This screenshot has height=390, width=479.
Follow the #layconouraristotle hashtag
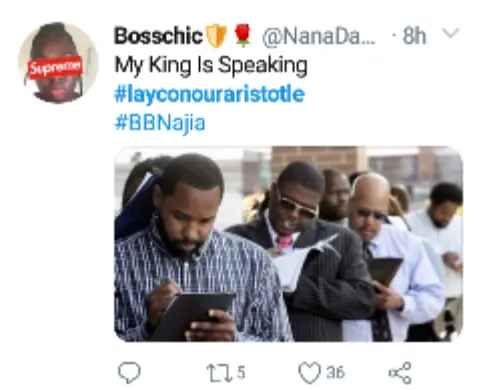tap(209, 94)
